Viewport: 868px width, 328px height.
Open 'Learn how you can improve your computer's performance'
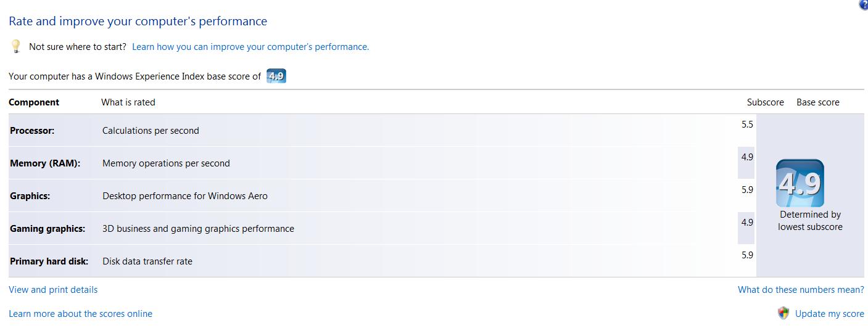click(x=250, y=47)
